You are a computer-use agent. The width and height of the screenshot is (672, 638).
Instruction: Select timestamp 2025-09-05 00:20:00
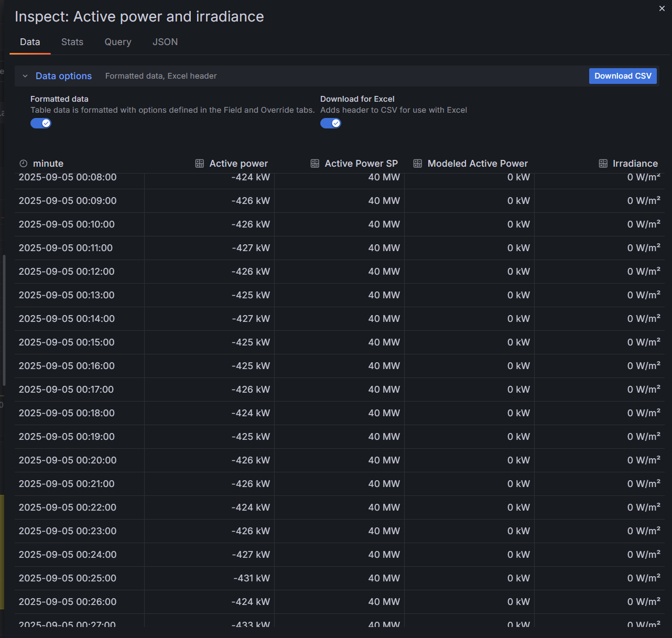click(68, 460)
